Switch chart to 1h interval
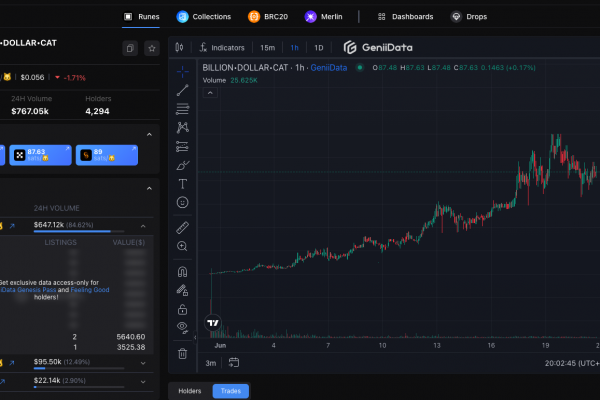The height and width of the screenshot is (400, 600). 294,48
